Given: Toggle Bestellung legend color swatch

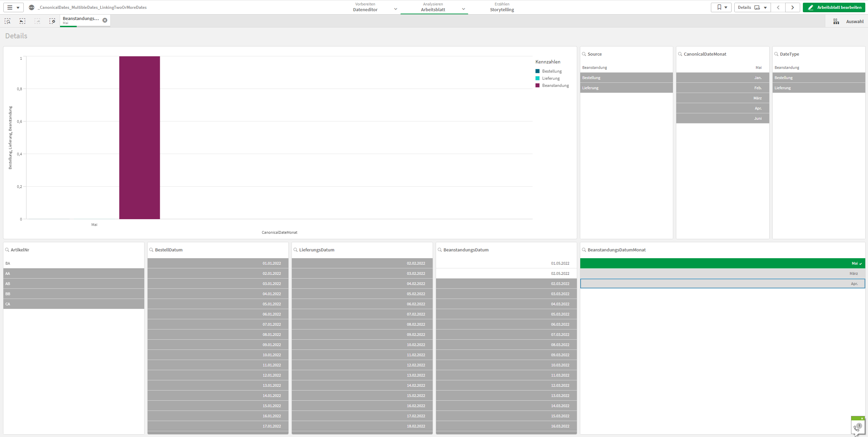Looking at the screenshot, I should [537, 71].
